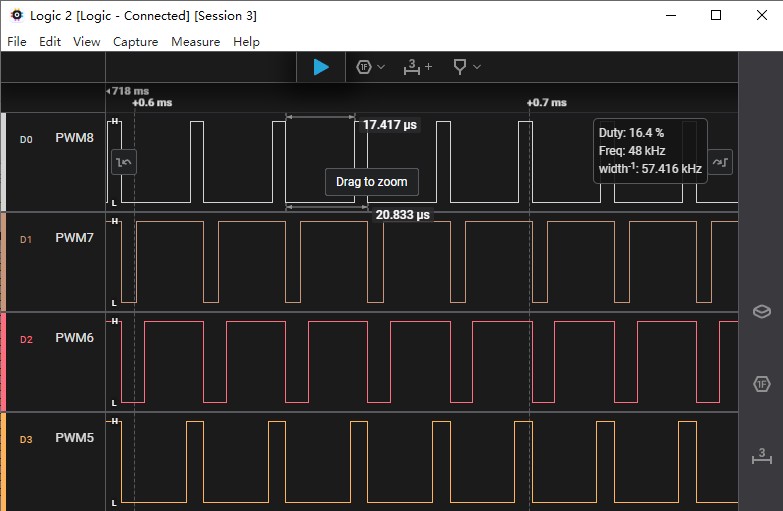Image resolution: width=783 pixels, height=511 pixels.
Task: Click the +0.7 ms timeline marker
Action: pyautogui.click(x=546, y=102)
